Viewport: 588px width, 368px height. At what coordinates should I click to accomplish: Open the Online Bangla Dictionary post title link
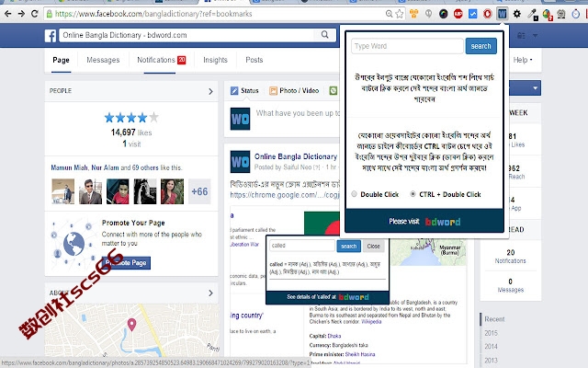(x=296, y=156)
